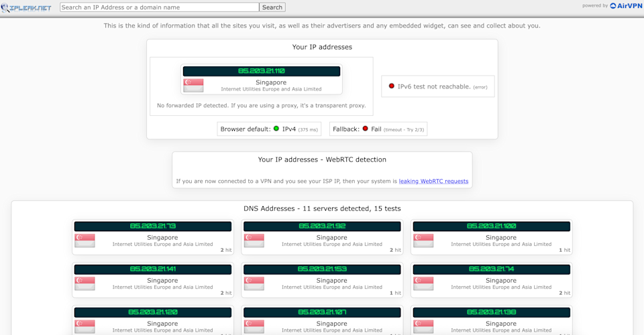The width and height of the screenshot is (644, 335).
Task: Click the introductory sentence about collected information
Action: point(322,25)
